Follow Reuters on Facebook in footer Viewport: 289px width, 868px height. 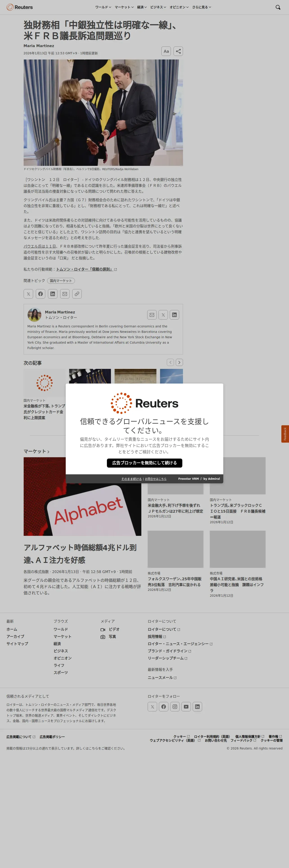click(163, 707)
